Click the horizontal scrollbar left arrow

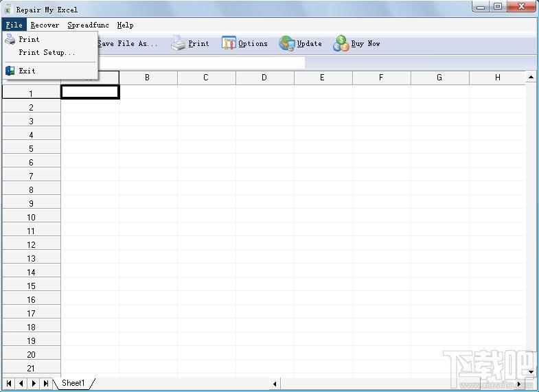[x=275, y=384]
